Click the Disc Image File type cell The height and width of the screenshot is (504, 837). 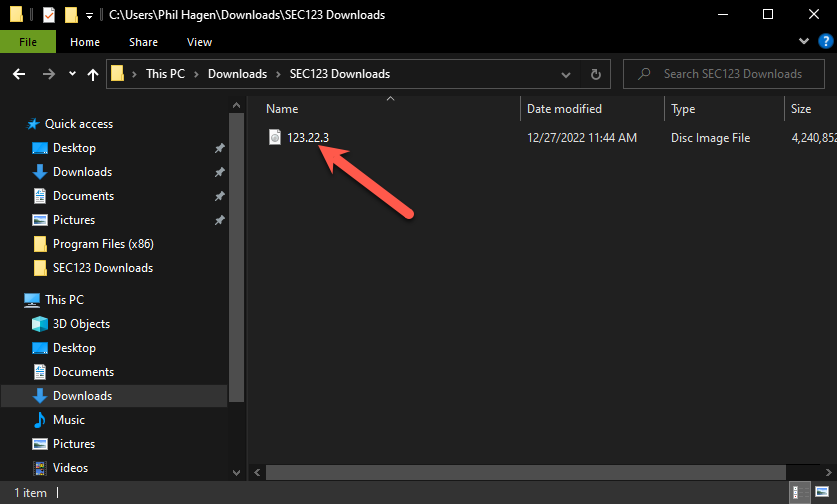[710, 138]
